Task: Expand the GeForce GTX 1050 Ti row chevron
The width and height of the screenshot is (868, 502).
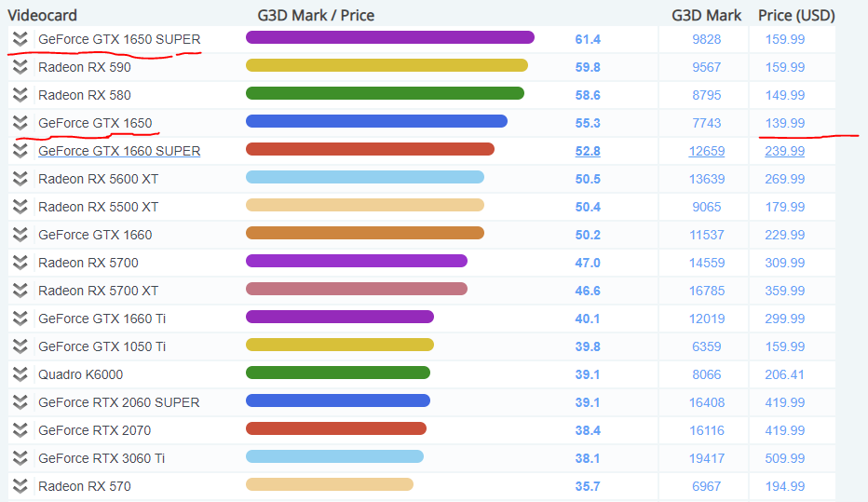Action: pos(20,346)
